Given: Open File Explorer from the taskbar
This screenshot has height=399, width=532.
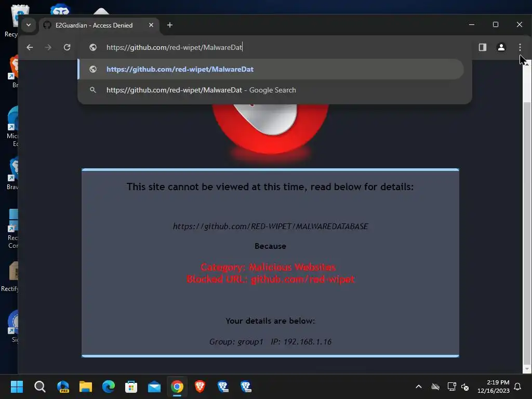Looking at the screenshot, I should coord(86,387).
